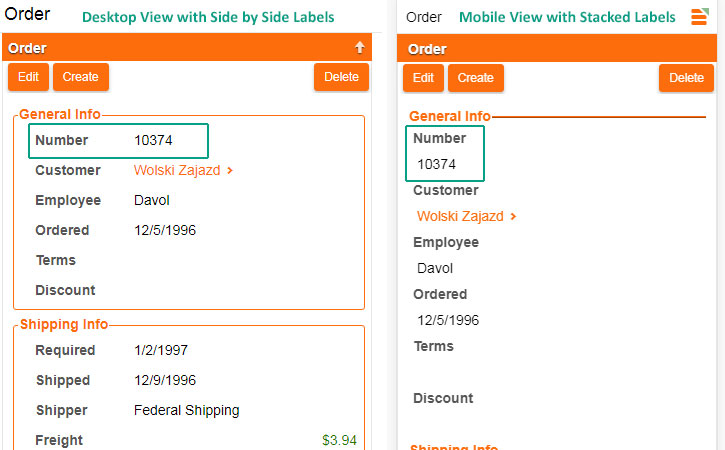Click the Federal Shipping shipper value

[186, 410]
